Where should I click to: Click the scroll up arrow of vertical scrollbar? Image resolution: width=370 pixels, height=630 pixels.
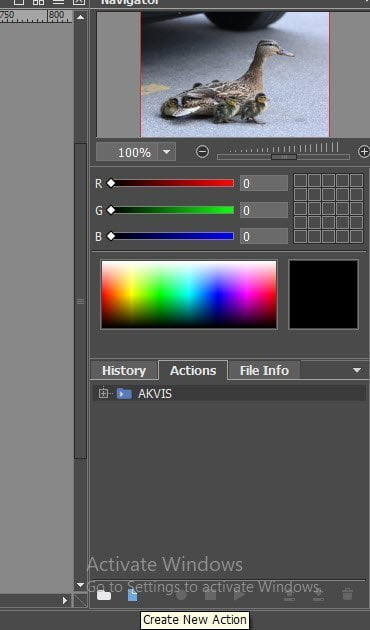[80, 17]
